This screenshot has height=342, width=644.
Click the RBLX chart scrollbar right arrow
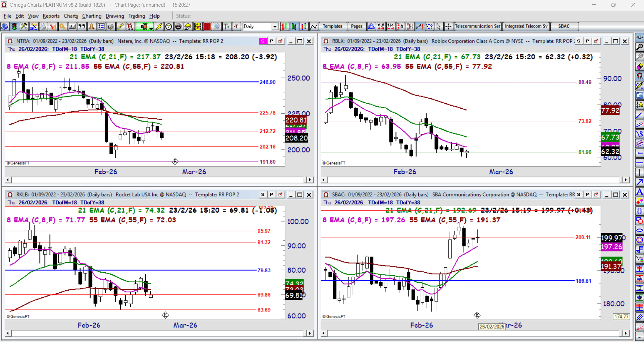[x=626, y=180]
